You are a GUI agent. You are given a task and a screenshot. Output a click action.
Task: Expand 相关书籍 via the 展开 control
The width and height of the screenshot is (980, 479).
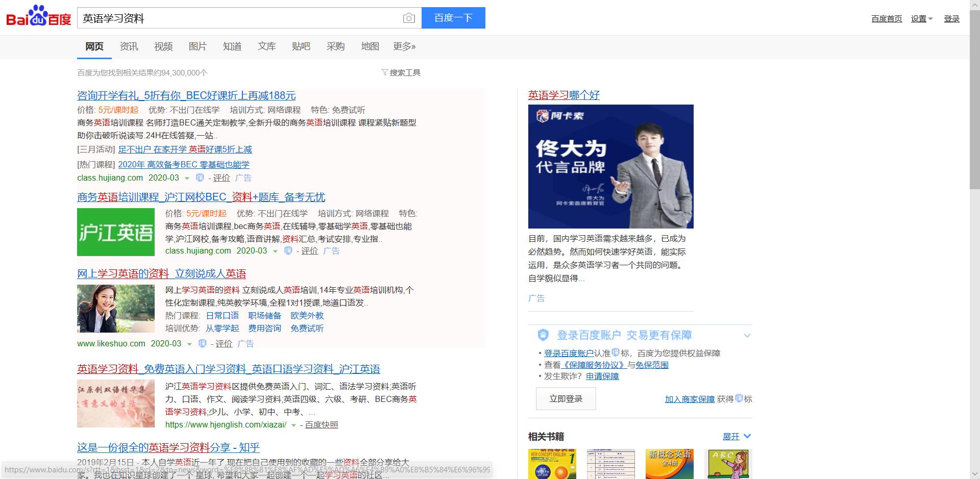tap(735, 437)
